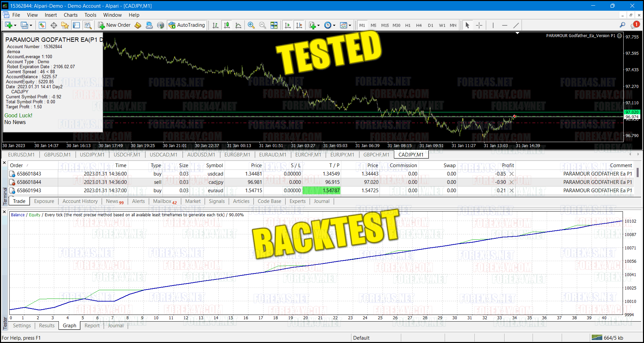This screenshot has width=644, height=343.
Task: Open the search magnifier in toolbar
Action: pos(622,25)
